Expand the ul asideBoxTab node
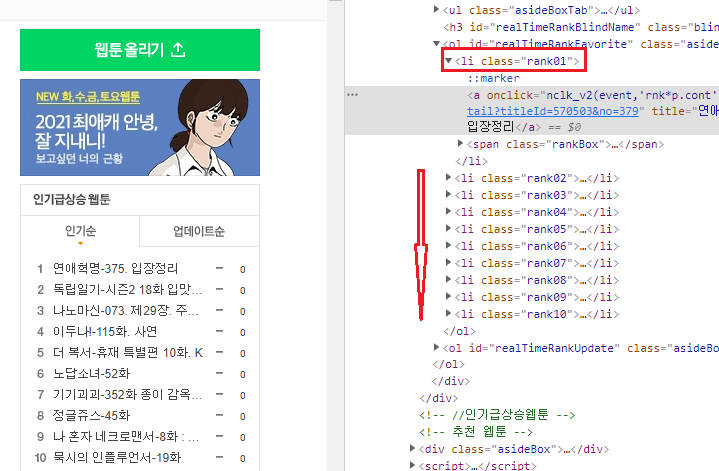The height and width of the screenshot is (471, 719). (x=436, y=9)
